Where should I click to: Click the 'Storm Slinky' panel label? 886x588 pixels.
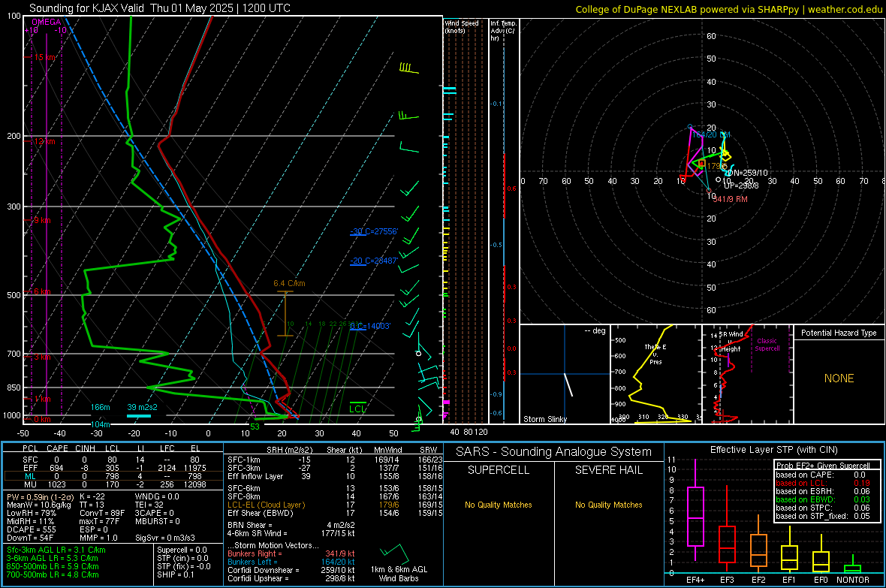click(544, 419)
